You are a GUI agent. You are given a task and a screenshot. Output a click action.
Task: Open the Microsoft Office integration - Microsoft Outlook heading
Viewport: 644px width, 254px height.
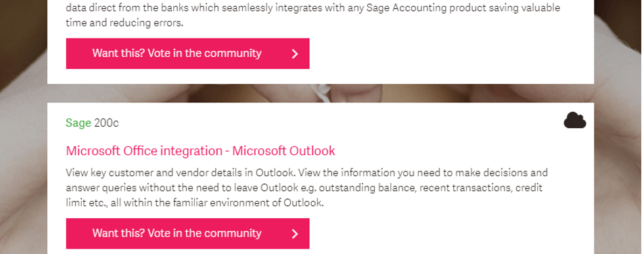[x=200, y=151]
